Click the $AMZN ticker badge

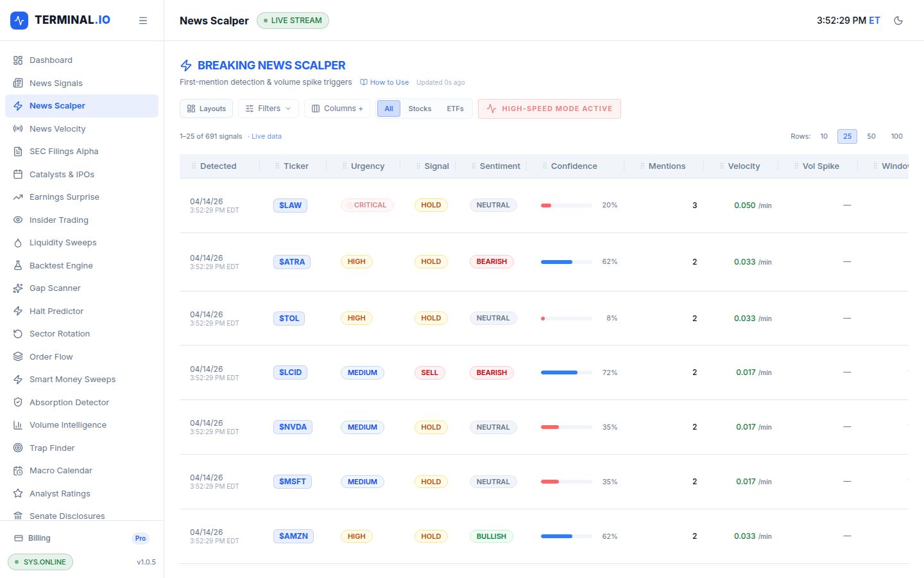pyautogui.click(x=293, y=536)
